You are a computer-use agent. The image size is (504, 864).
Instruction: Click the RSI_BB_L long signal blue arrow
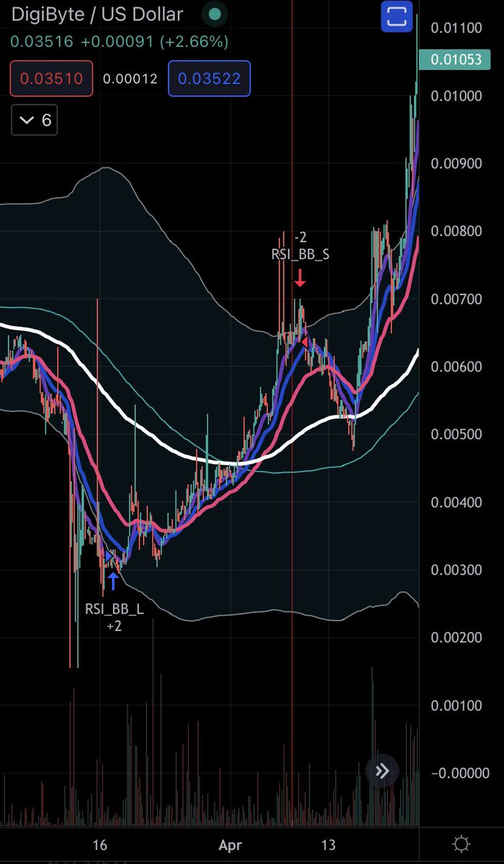[112, 581]
